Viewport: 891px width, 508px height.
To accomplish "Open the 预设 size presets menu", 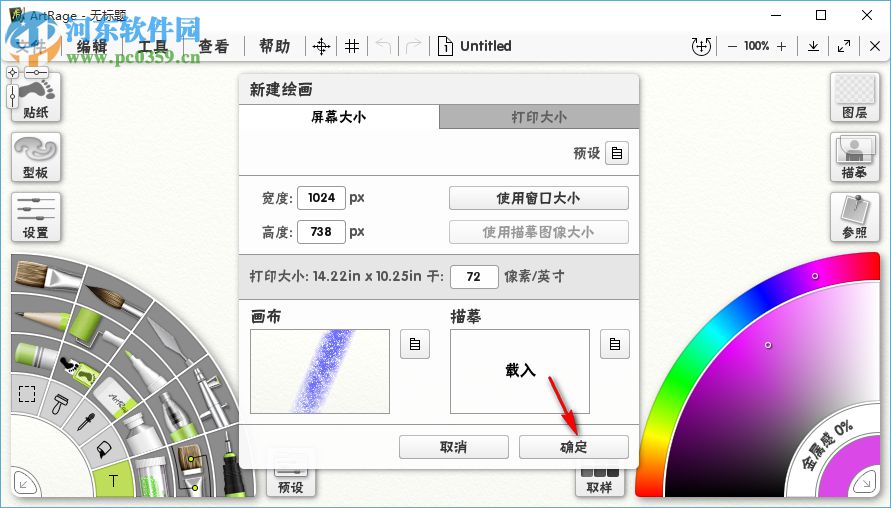I will (617, 153).
